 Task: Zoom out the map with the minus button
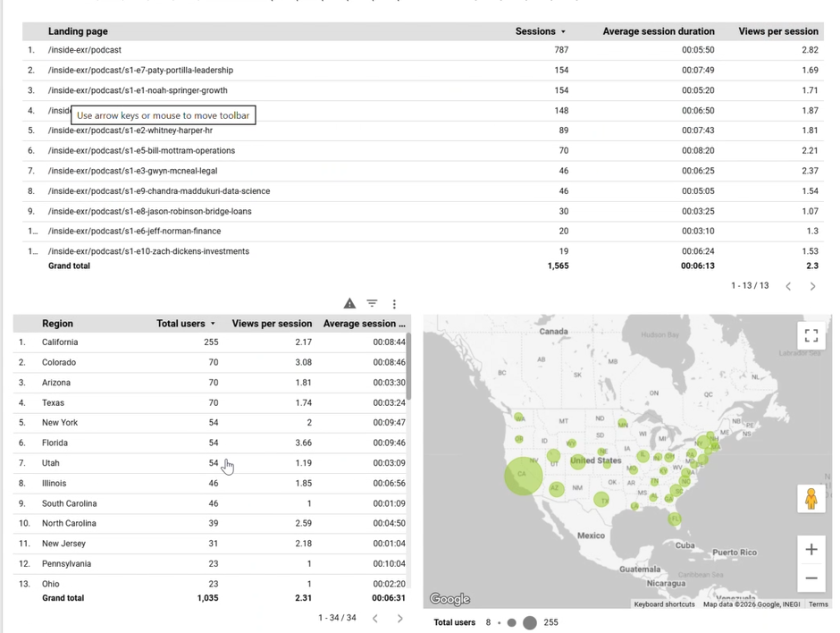[811, 578]
